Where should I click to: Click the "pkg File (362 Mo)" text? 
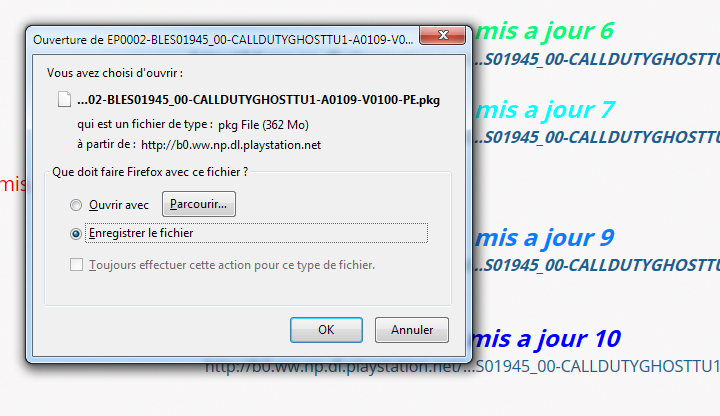point(263,125)
